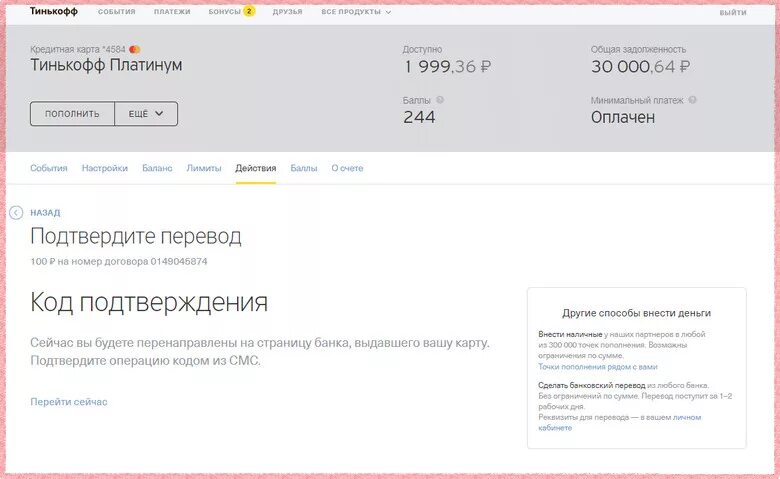Click the Оплачен minimum payment status
Image resolution: width=780 pixels, height=479 pixels.
pyautogui.click(x=623, y=117)
